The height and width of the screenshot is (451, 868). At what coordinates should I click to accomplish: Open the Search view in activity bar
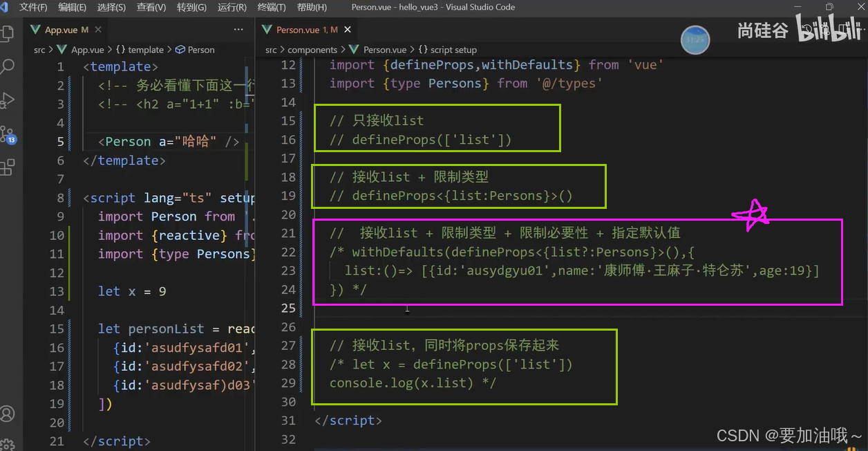click(x=7, y=66)
